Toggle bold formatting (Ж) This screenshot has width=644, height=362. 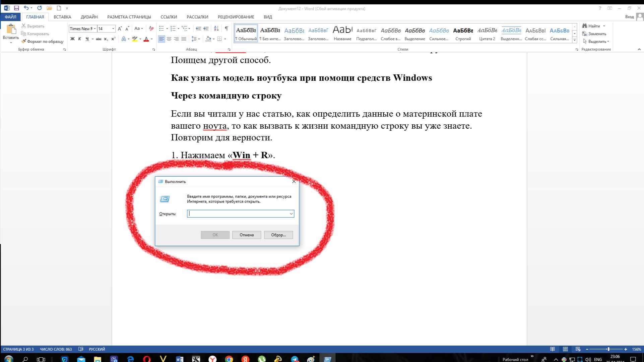72,39
